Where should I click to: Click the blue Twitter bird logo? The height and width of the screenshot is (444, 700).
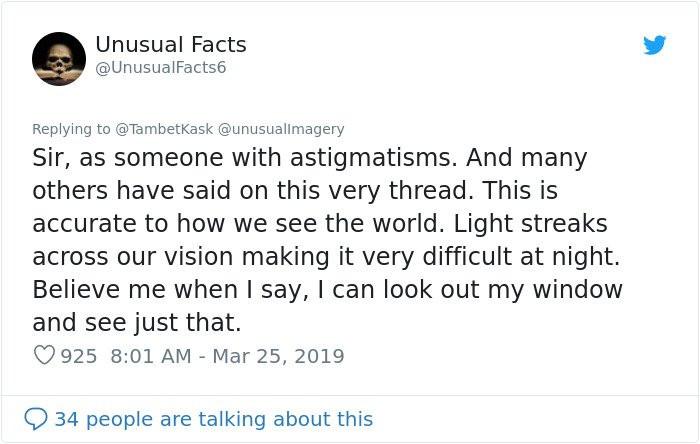654,45
